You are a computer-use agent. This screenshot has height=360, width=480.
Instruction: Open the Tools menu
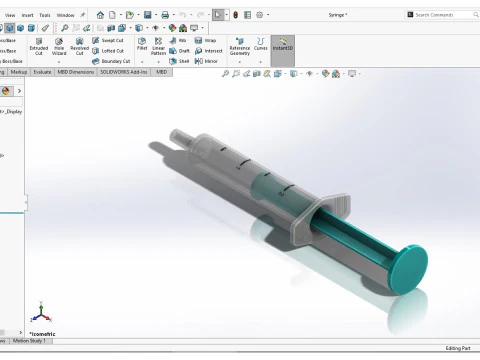point(45,15)
